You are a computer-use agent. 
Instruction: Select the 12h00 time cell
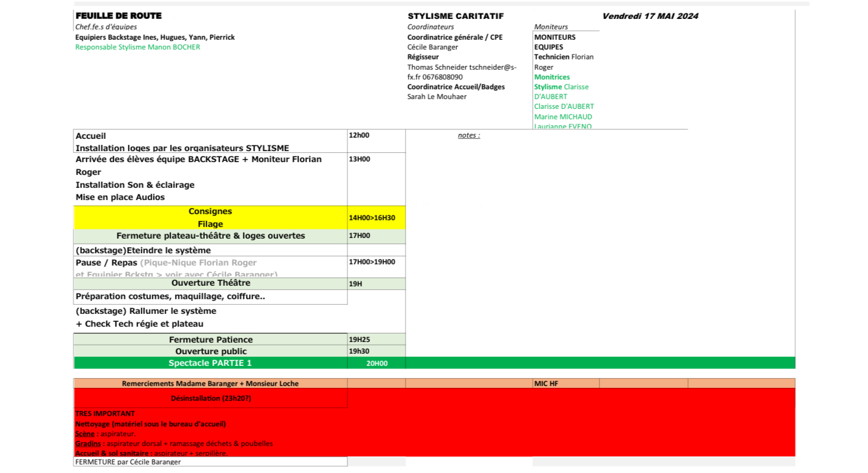pos(359,136)
